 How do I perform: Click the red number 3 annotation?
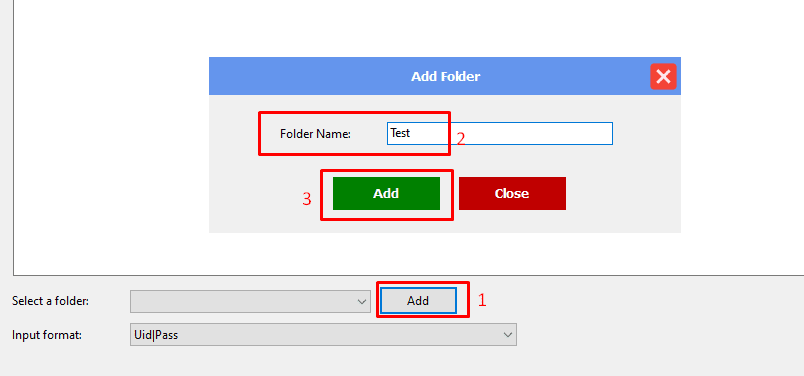click(307, 199)
